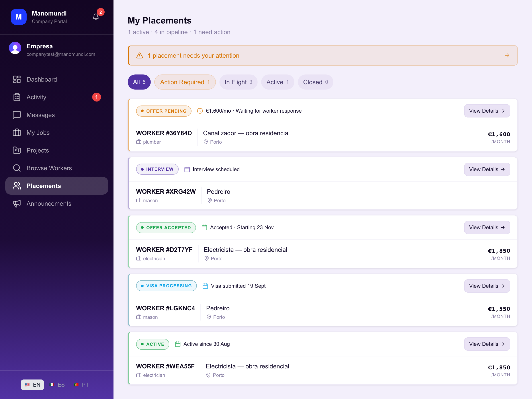This screenshot has height=399, width=532.
Task: View details for Offer Pending placement
Action: pos(487,111)
